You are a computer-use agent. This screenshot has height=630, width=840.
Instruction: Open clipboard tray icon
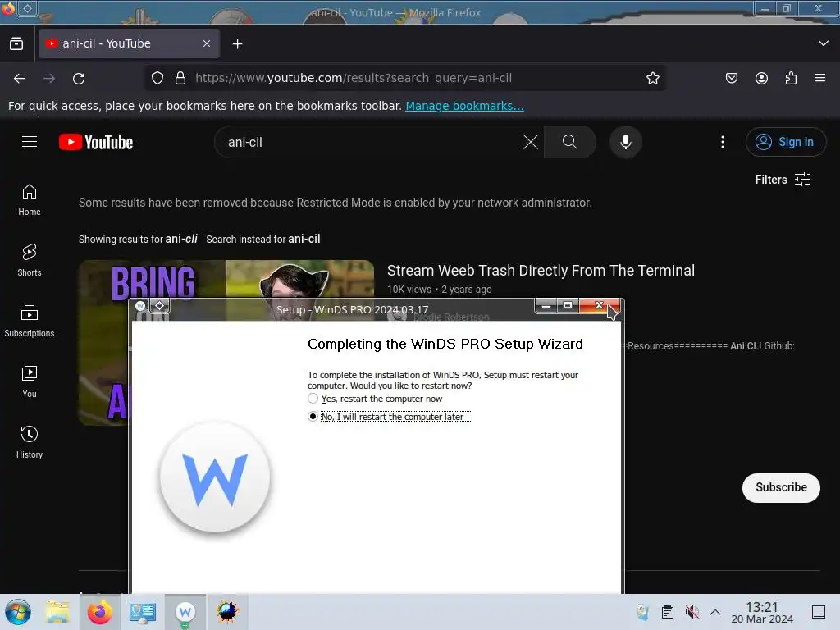click(x=668, y=612)
